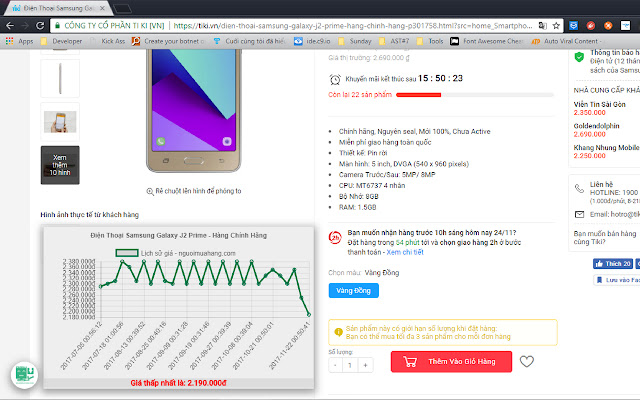Screen dimensions: 640x400
Task: Click the blue shield extension icon
Action: click(573, 26)
